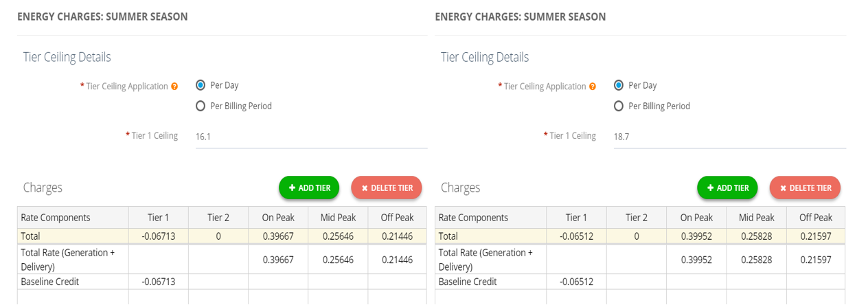Click Tier 1 Ceiling field showing 16.1
This screenshot has width=868, height=305.
click(310, 137)
